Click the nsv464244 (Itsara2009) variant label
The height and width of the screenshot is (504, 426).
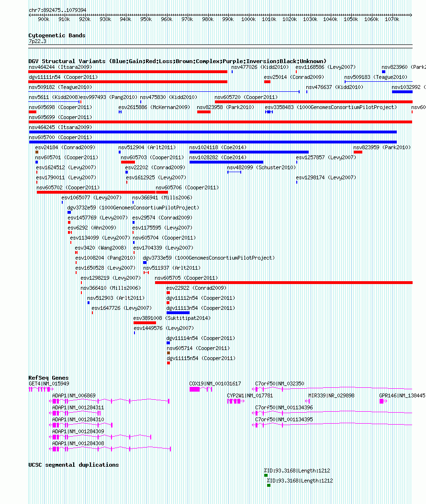click(60, 67)
